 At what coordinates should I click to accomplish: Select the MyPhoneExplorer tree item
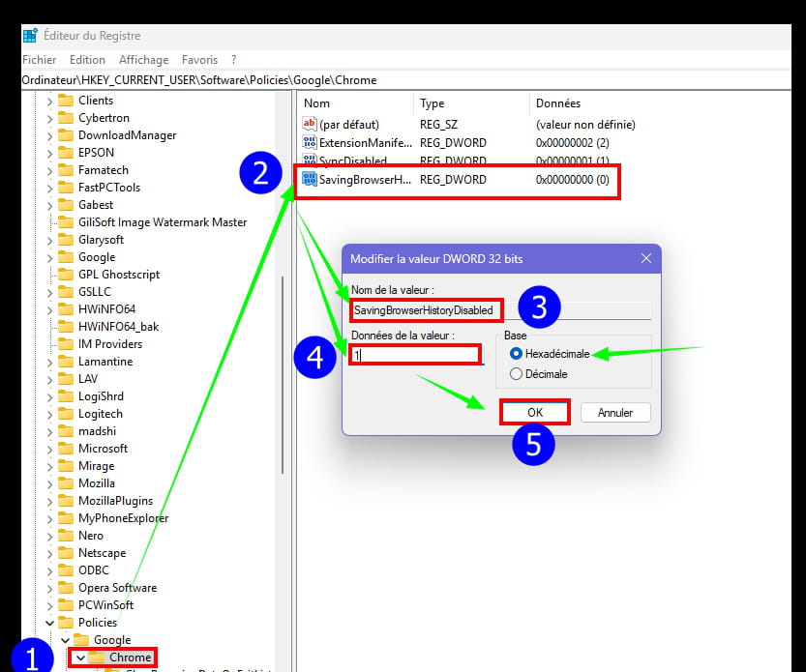click(123, 518)
